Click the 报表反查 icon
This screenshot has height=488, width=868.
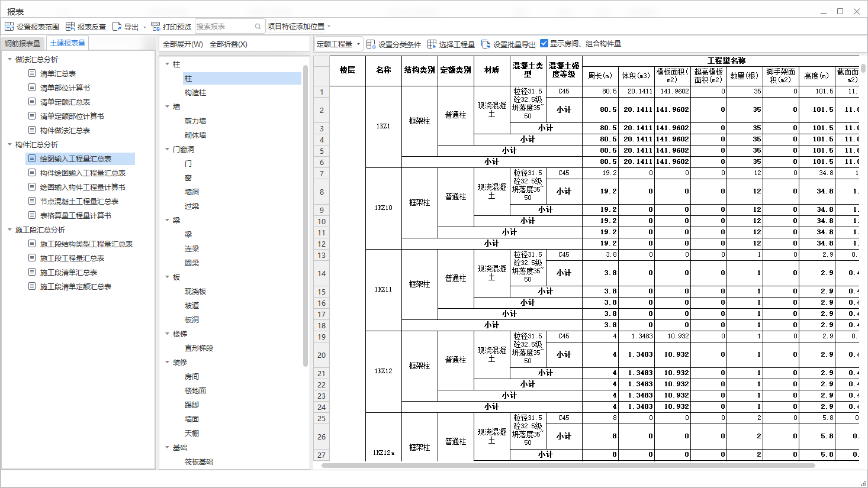coord(70,27)
